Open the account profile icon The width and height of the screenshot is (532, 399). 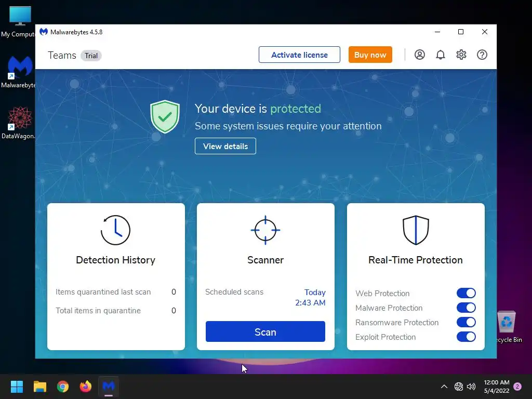click(419, 55)
